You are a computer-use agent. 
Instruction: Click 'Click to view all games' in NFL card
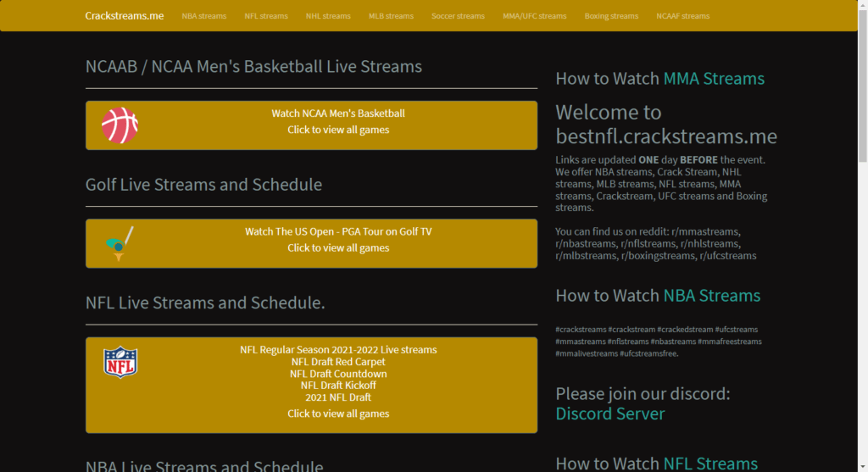coord(338,414)
